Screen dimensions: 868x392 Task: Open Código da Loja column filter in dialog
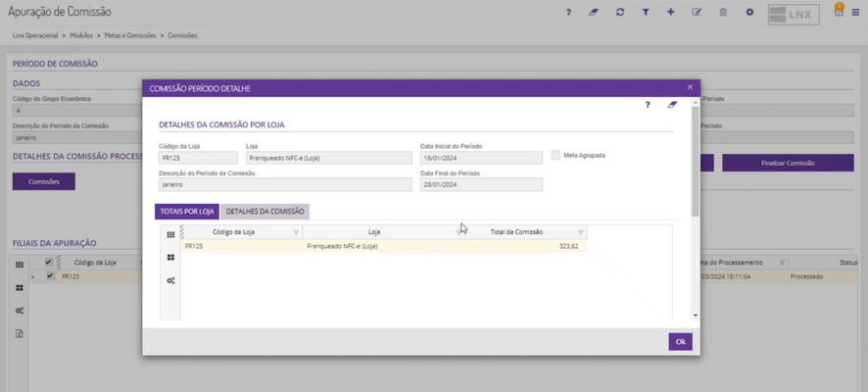(296, 232)
